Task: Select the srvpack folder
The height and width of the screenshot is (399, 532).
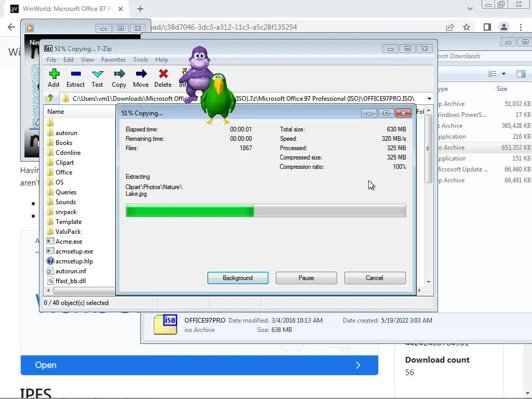Action: point(66,212)
